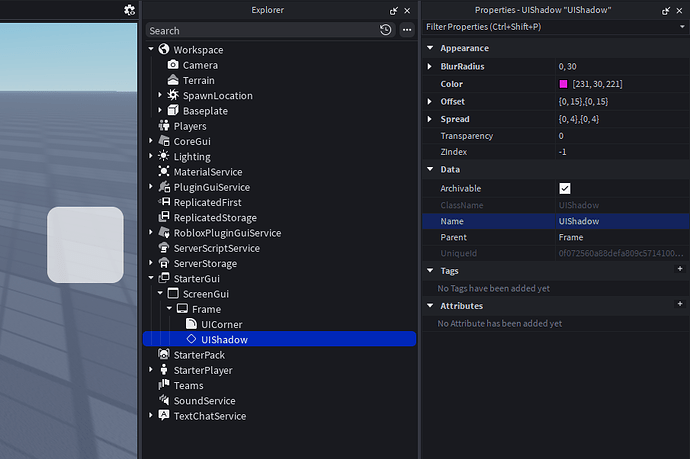Screen dimensions: 690x459
Task: Collapse the ScreenGui node
Action: click(160, 293)
